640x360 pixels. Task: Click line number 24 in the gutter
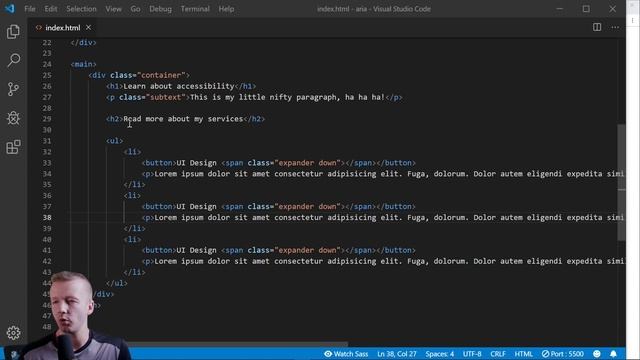click(x=47, y=64)
